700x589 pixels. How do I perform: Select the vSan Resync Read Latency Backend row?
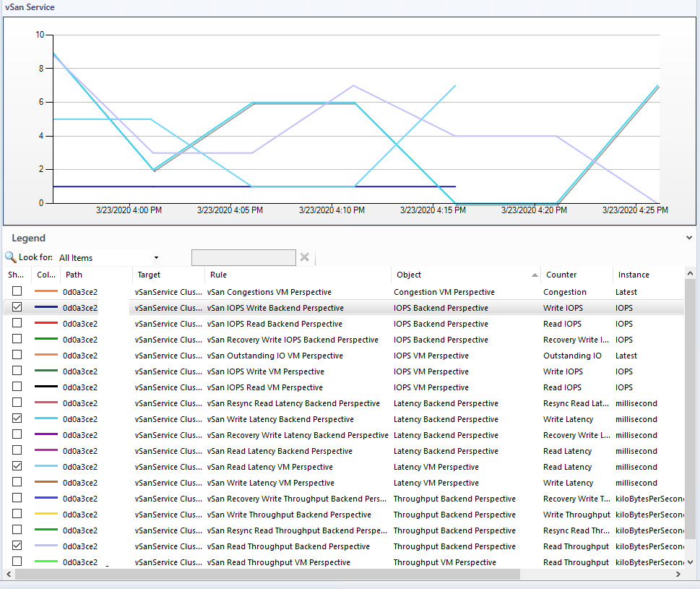coord(289,403)
